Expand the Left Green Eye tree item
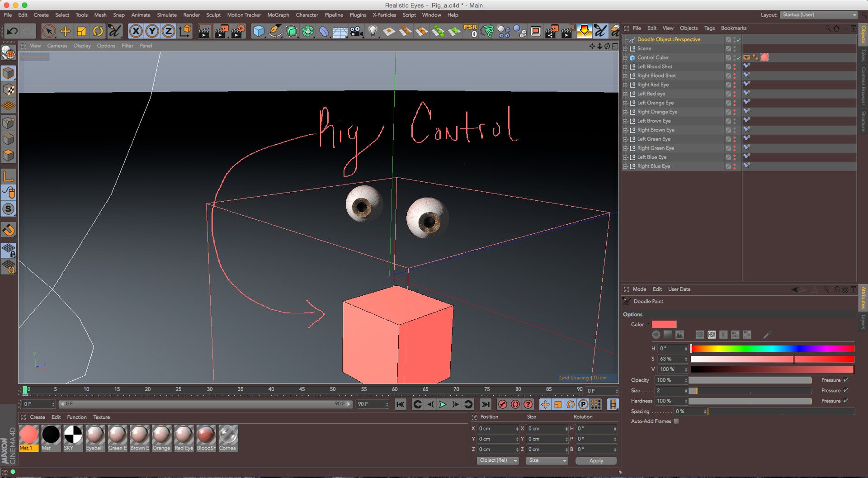 click(x=625, y=139)
